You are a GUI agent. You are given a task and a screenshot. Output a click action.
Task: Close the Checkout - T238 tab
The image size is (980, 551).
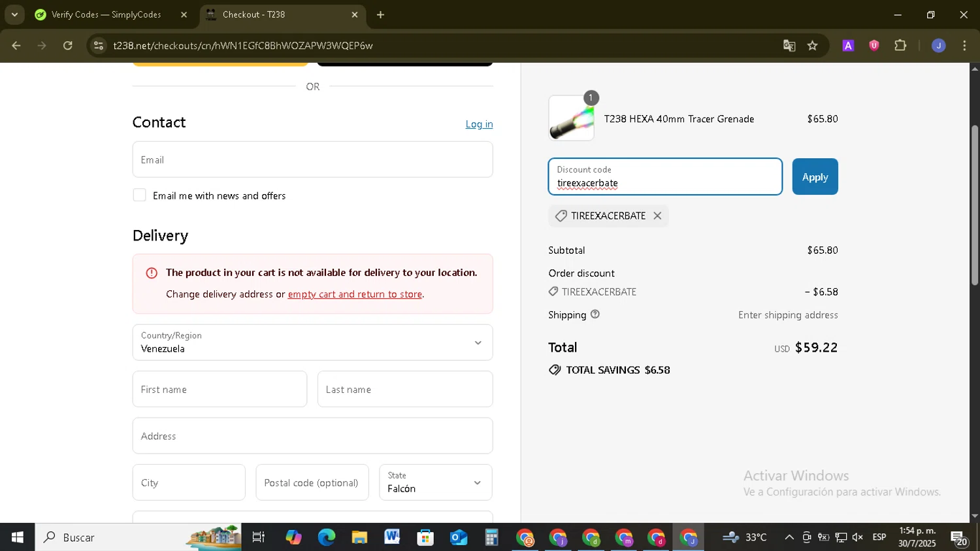(x=355, y=14)
